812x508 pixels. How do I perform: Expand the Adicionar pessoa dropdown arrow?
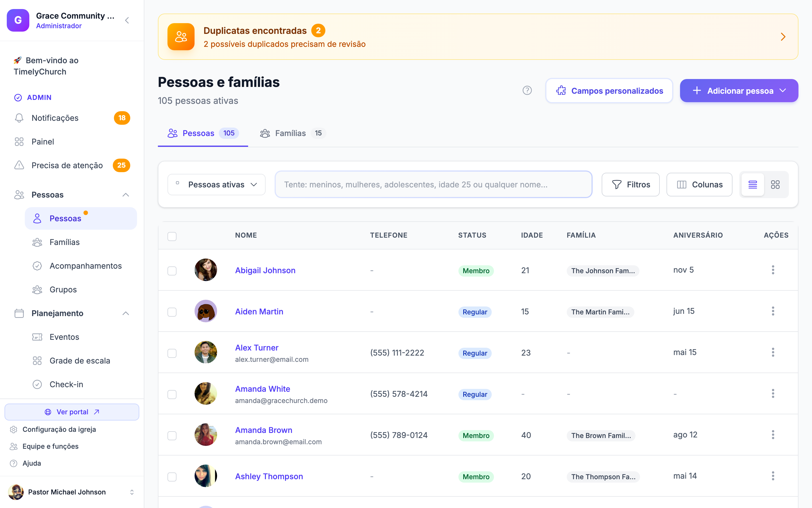pos(783,90)
